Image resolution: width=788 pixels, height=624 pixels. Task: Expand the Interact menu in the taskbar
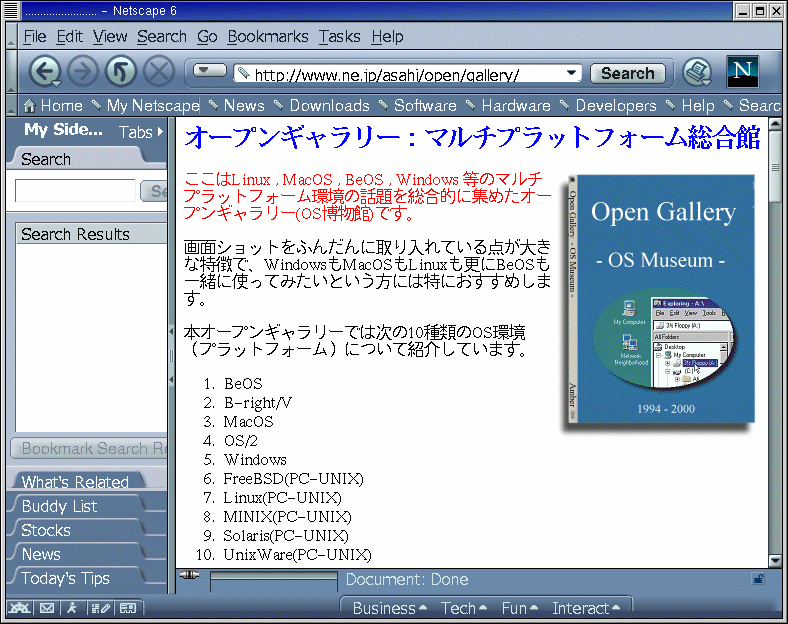[x=586, y=608]
